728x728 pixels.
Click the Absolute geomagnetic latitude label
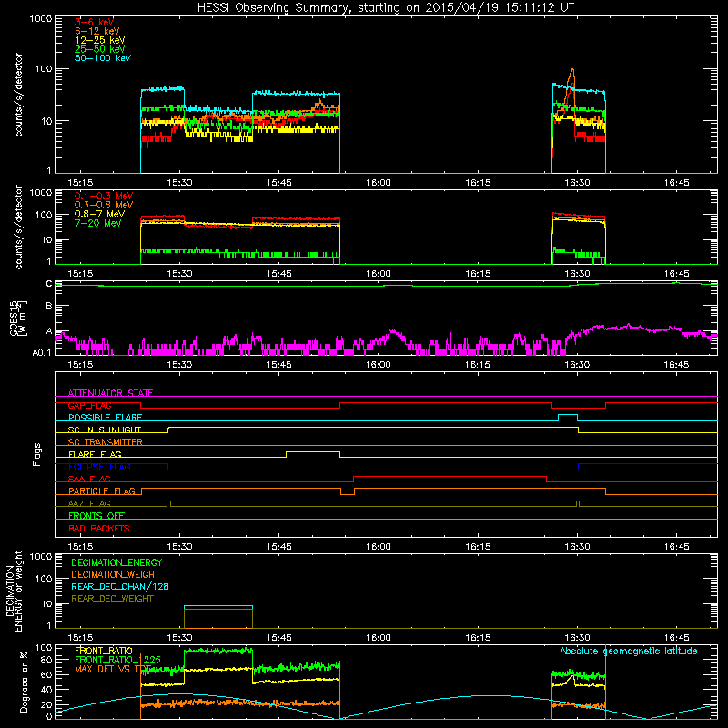629,651
